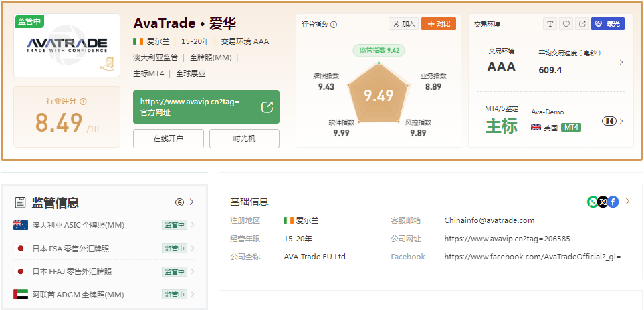The width and height of the screenshot is (644, 310).
Task: Open the 阿联酋 ADGM license row chevron
Action: (193, 294)
